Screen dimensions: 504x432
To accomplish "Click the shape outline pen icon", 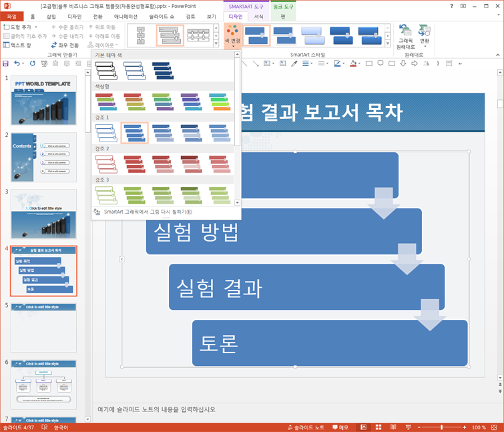I will point(337,63).
